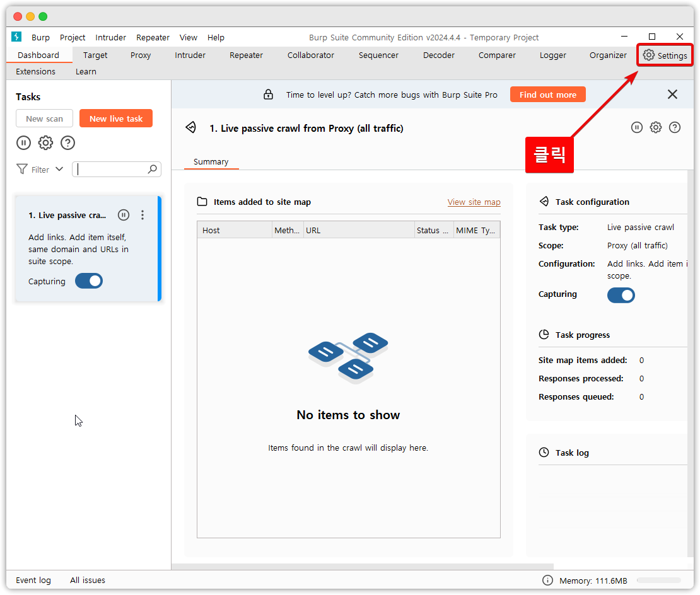
Task: Switch to the Repeater tab
Action: [x=246, y=55]
